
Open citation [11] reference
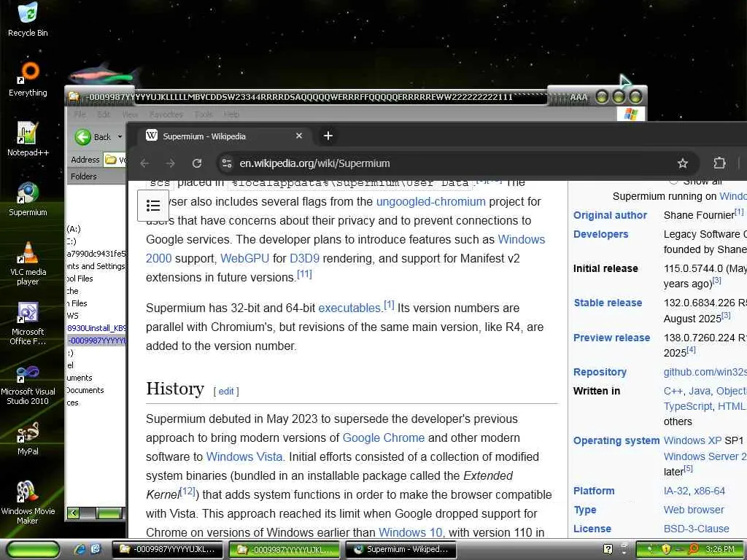tap(304, 274)
